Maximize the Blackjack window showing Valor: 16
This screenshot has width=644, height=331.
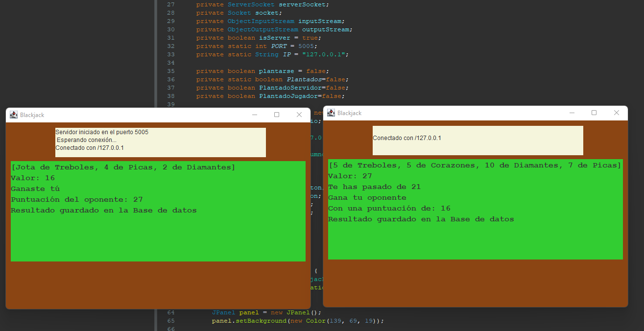click(277, 115)
